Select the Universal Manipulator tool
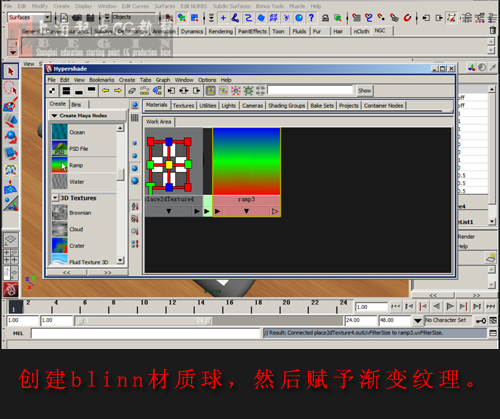Screen dimensions: 500x419 coord(11,170)
